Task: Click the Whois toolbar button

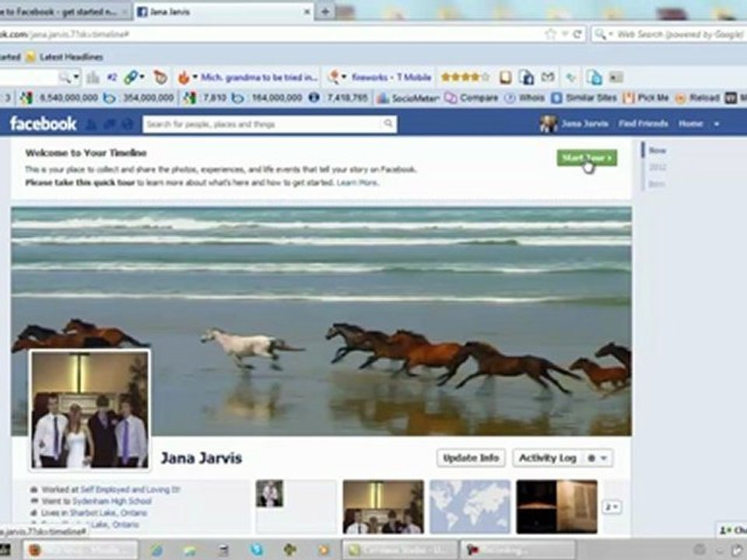Action: point(524,98)
